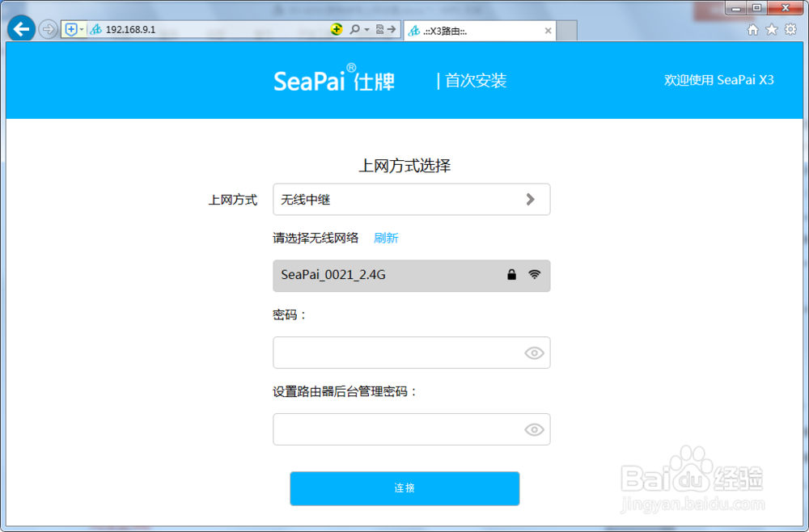Click the browser Forward arrow button
The height and width of the screenshot is (532, 809).
tap(48, 29)
